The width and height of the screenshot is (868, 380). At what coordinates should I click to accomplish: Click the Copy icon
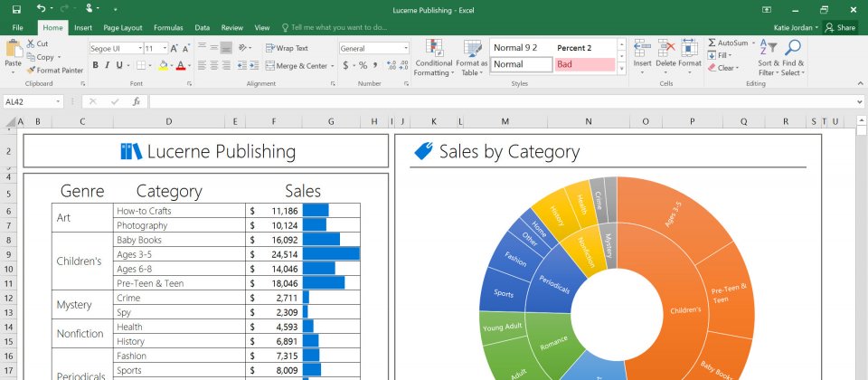click(x=31, y=57)
